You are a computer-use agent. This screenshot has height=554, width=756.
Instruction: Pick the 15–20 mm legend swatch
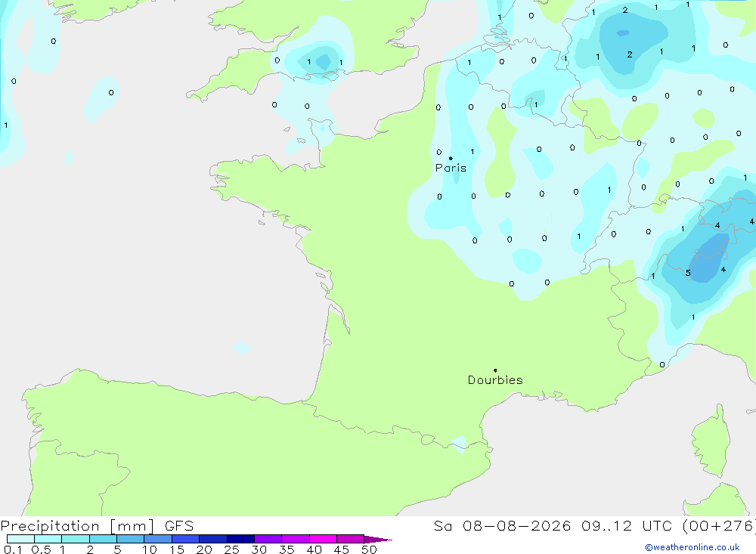point(186,539)
